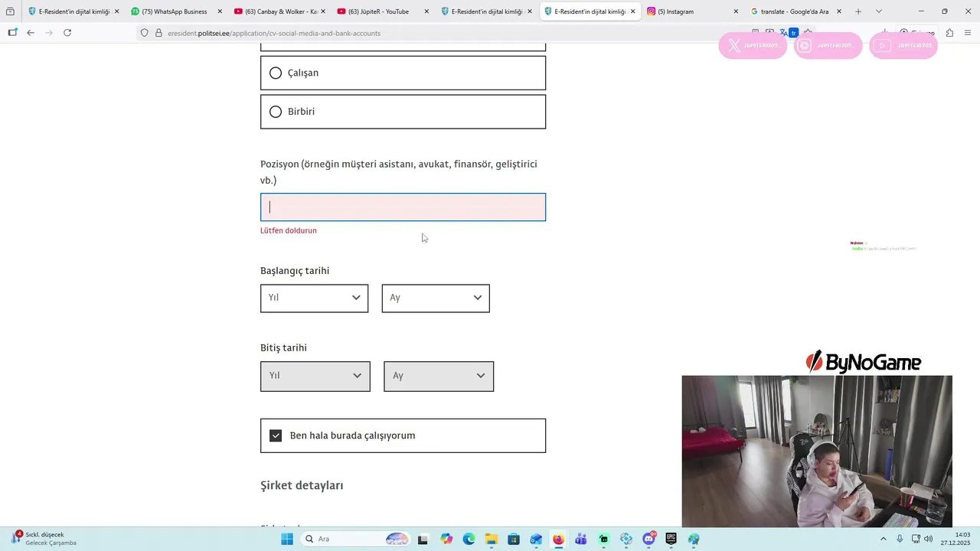980x551 pixels.
Task: Click the Firefox taskbar icon
Action: (x=558, y=539)
